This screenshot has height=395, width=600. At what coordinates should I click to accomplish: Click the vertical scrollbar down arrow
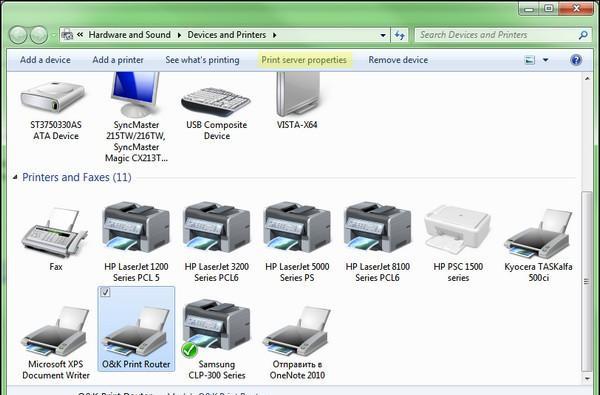[x=587, y=379]
